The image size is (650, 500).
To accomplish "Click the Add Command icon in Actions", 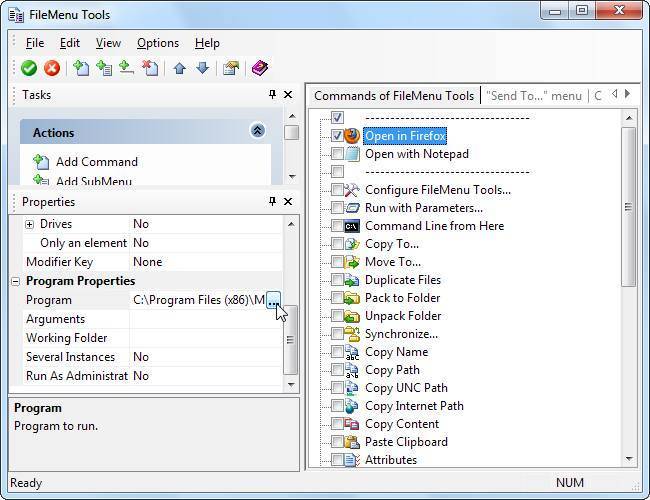I will click(x=41, y=162).
